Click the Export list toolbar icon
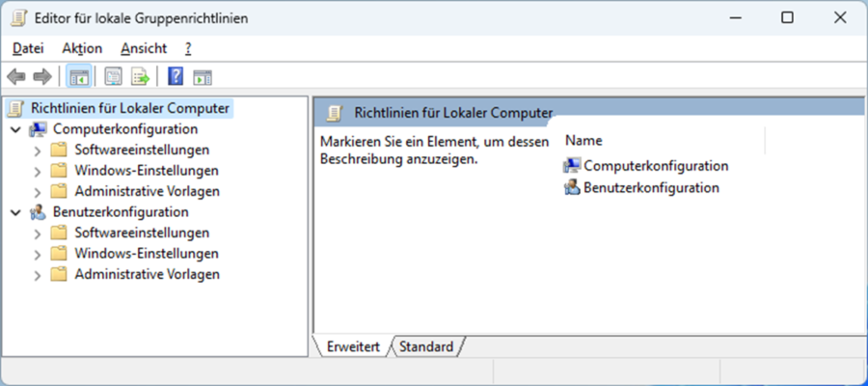This screenshot has width=868, height=386. click(140, 76)
